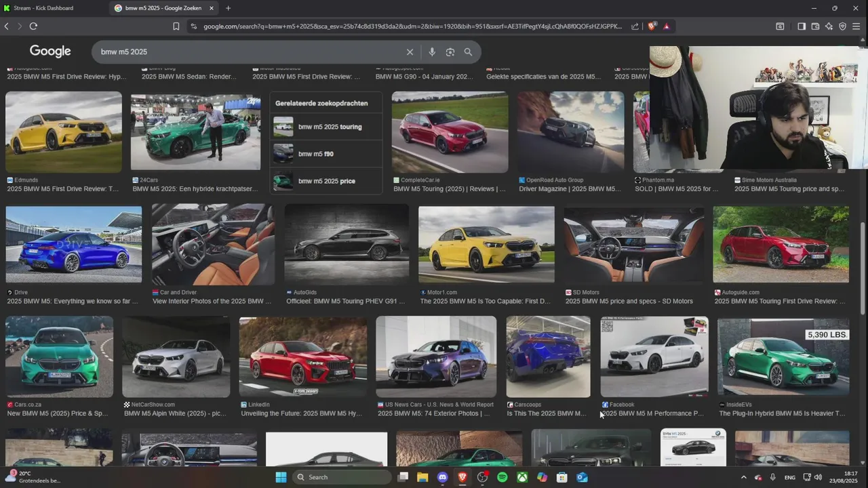Select related search bmw m5 2025 price

325,181
